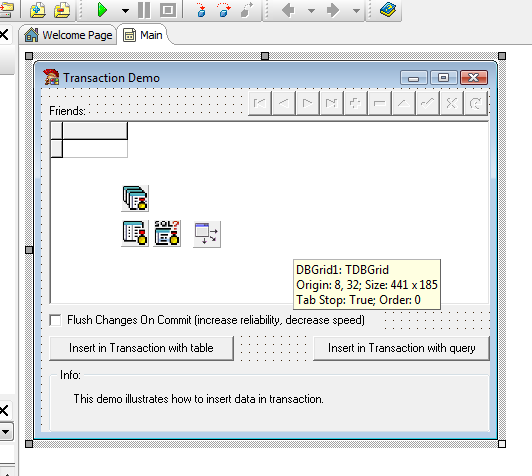This screenshot has width=532, height=476.
Task: Click the DBNavigator Insert record plus button
Action: click(x=355, y=103)
